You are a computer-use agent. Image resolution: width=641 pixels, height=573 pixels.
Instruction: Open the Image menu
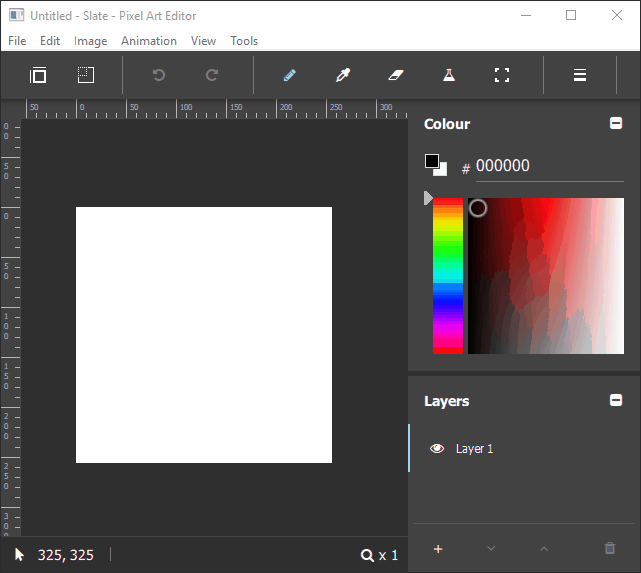coord(90,41)
